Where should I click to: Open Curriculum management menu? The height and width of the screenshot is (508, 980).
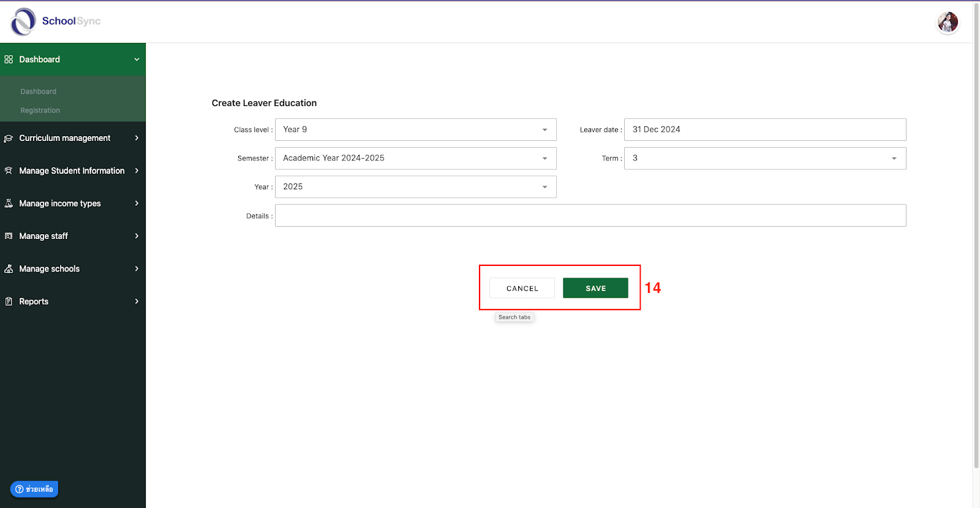click(73, 138)
